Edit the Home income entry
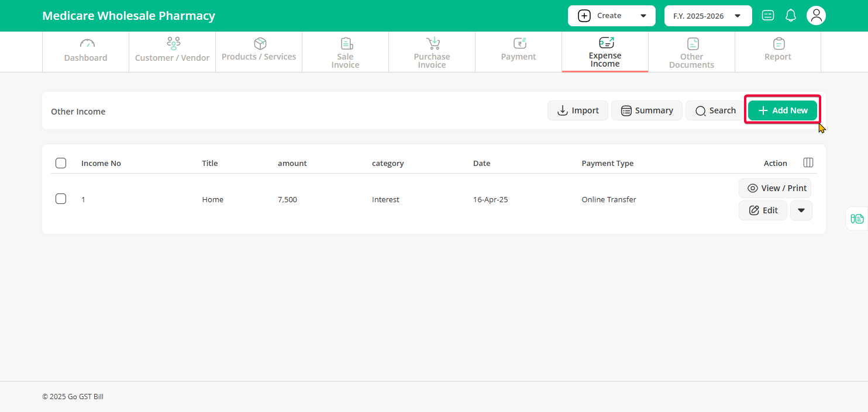This screenshot has height=412, width=868. (x=763, y=210)
